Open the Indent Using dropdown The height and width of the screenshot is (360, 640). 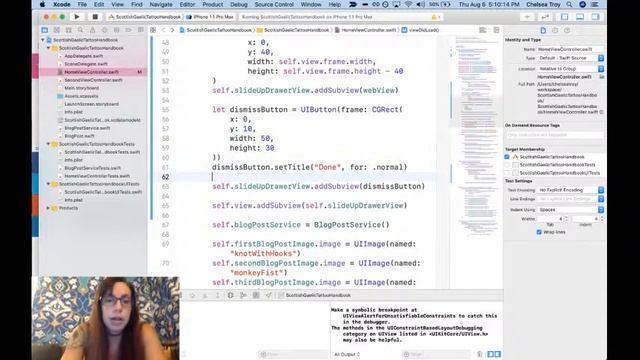pyautogui.click(x=571, y=209)
